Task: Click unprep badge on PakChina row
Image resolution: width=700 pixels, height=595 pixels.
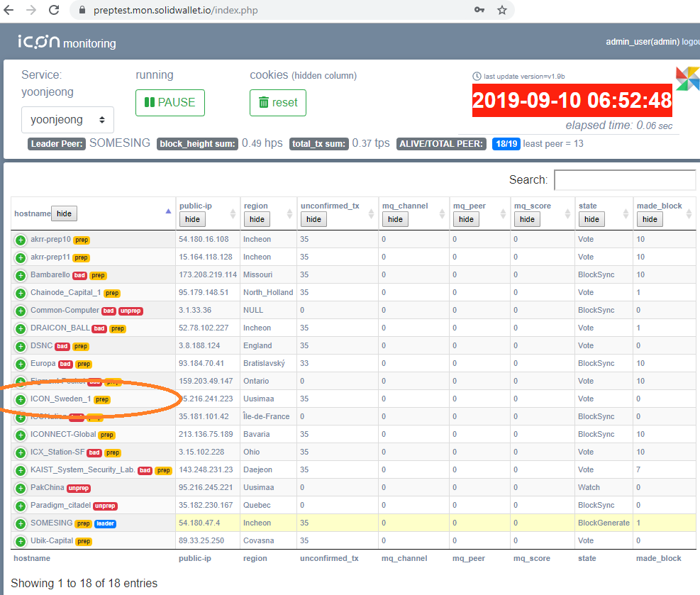Action: tap(79, 489)
